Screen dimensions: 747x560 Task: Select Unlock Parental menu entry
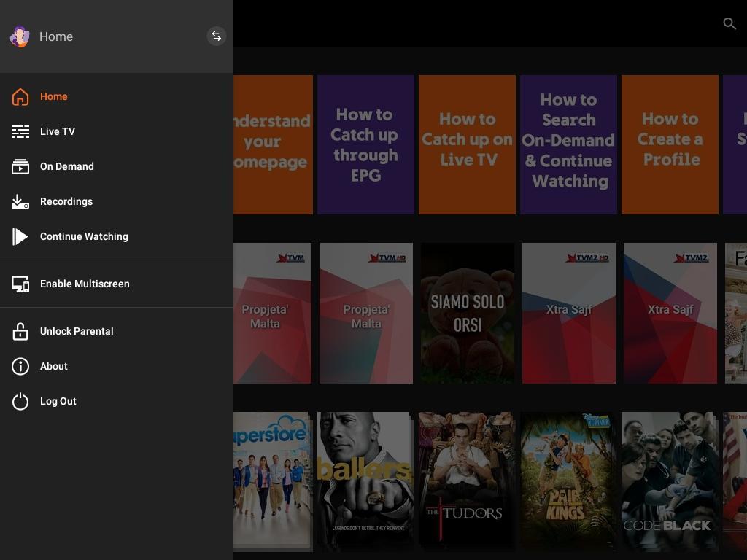pos(77,332)
